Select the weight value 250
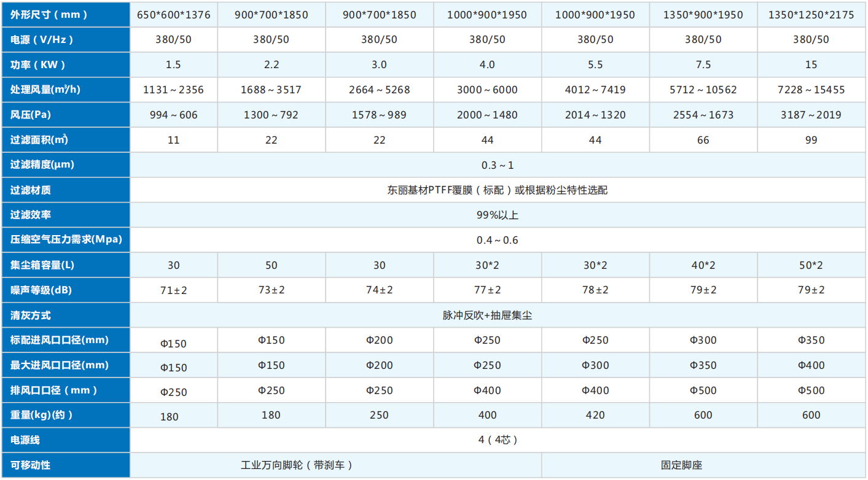Screen dimensions: 868x480 pyautogui.click(x=380, y=416)
